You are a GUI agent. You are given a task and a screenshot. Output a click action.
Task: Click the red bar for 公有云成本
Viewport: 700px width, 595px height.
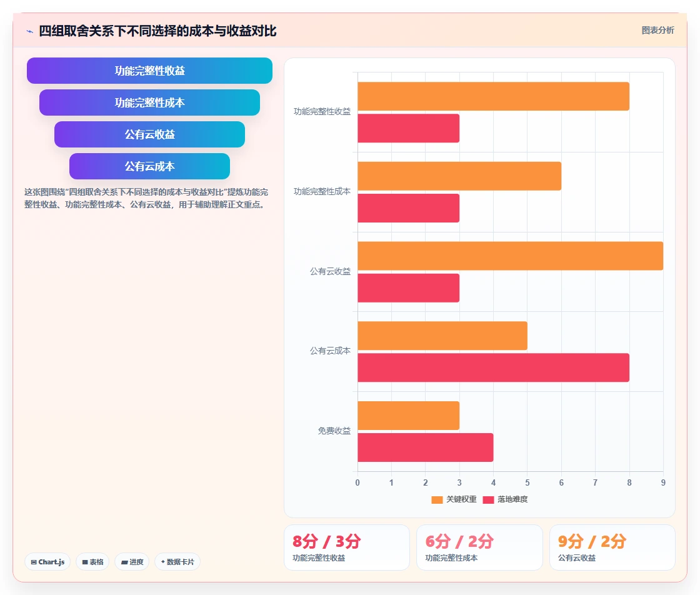tap(493, 367)
